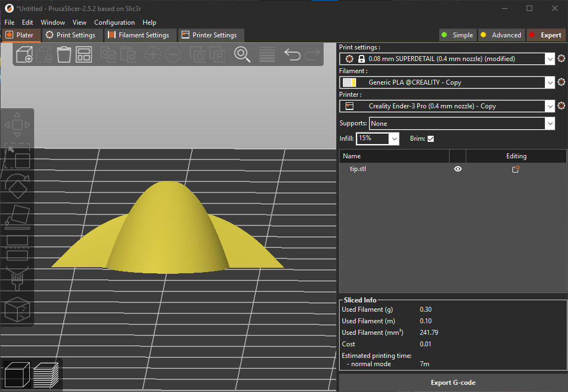Viewport: 568px width, 392px height.
Task: Expand the Infill percentage dropdown
Action: [x=394, y=139]
